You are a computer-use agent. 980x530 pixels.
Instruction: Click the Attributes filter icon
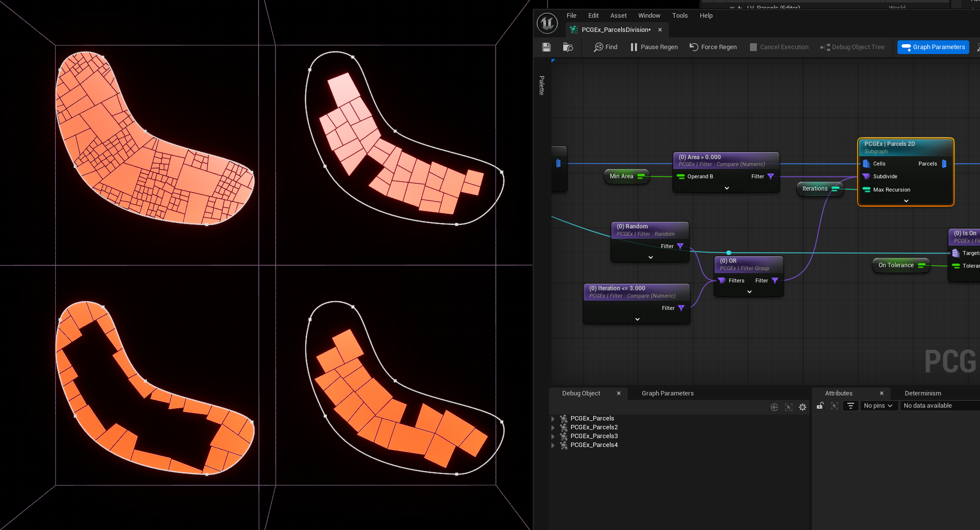click(850, 406)
